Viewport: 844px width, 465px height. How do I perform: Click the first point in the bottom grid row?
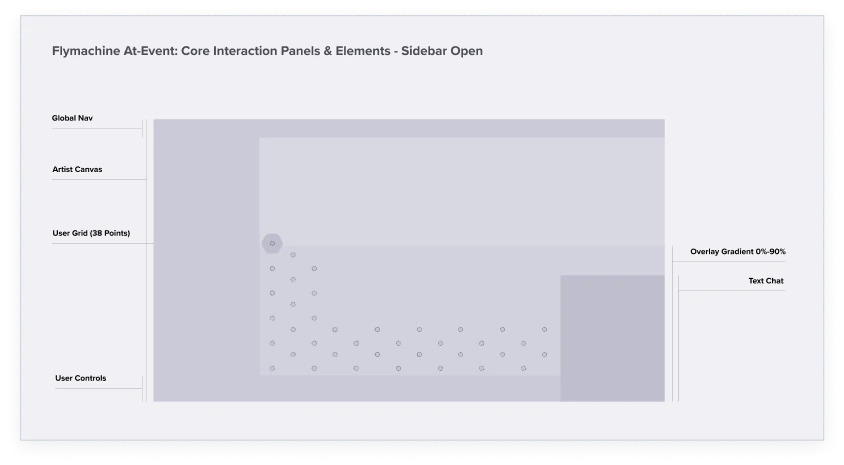tap(272, 368)
